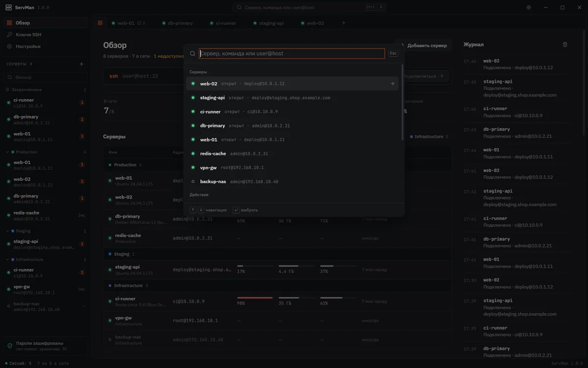Select staging-api in command palette results
The image size is (588, 368).
click(x=292, y=98)
